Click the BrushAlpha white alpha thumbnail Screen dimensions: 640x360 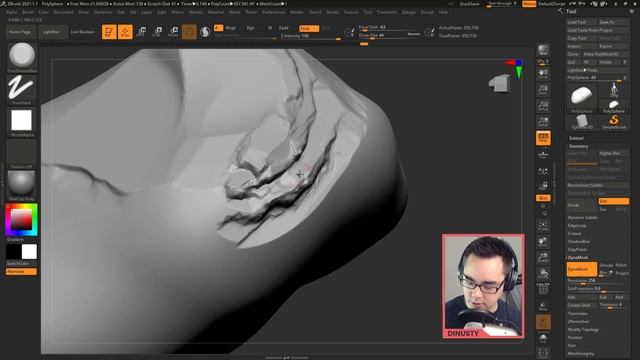coord(22,121)
